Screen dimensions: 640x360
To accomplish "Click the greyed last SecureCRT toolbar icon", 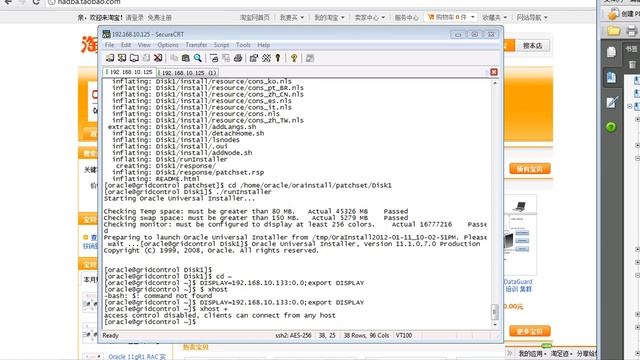I will coord(310,58).
